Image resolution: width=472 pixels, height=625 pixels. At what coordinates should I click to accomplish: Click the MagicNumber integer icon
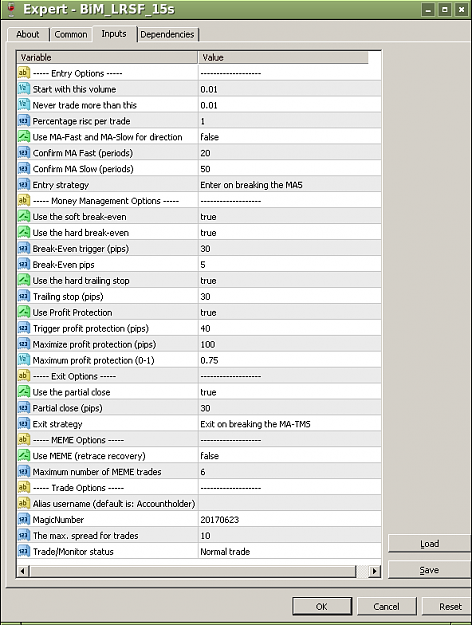coord(24,519)
